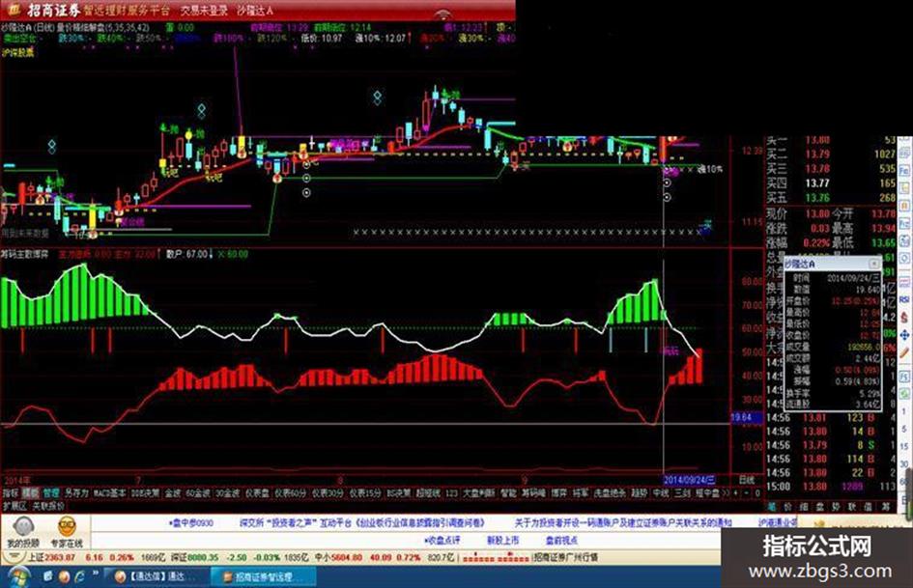Open the 新股上市 link
The width and height of the screenshot is (913, 588).
pos(502,541)
